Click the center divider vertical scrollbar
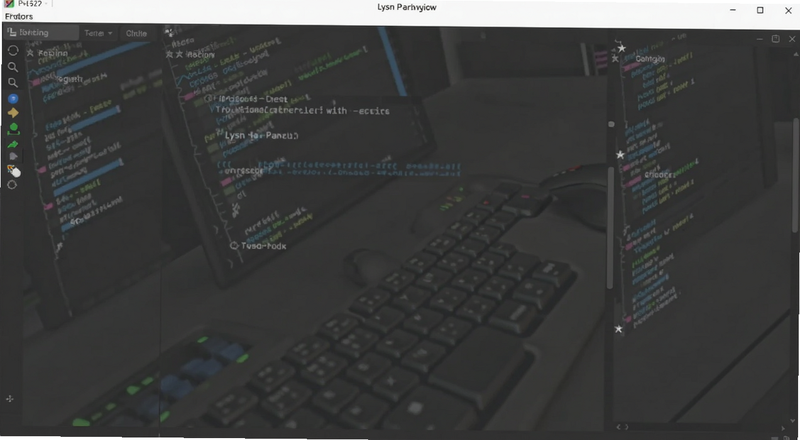 coord(611,228)
